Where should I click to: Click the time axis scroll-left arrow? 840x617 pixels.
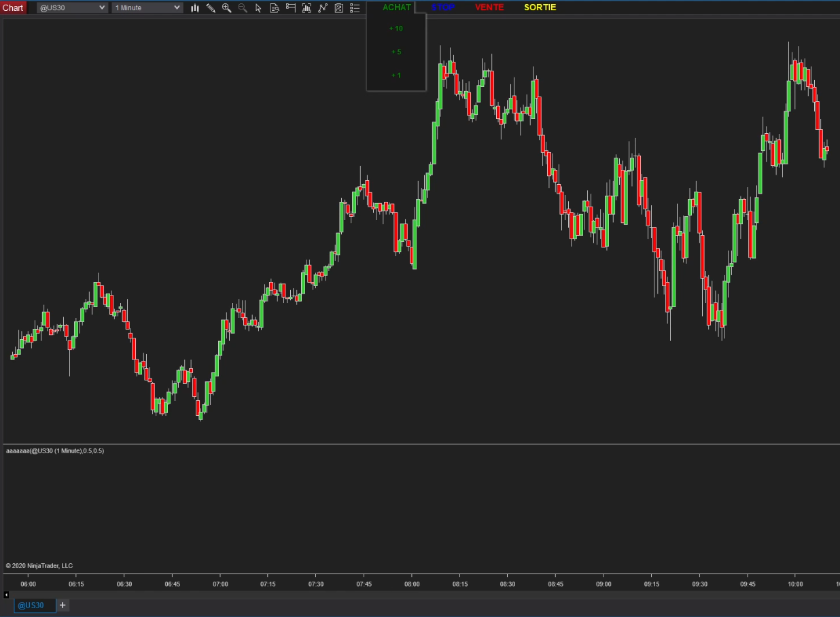pyautogui.click(x=7, y=595)
